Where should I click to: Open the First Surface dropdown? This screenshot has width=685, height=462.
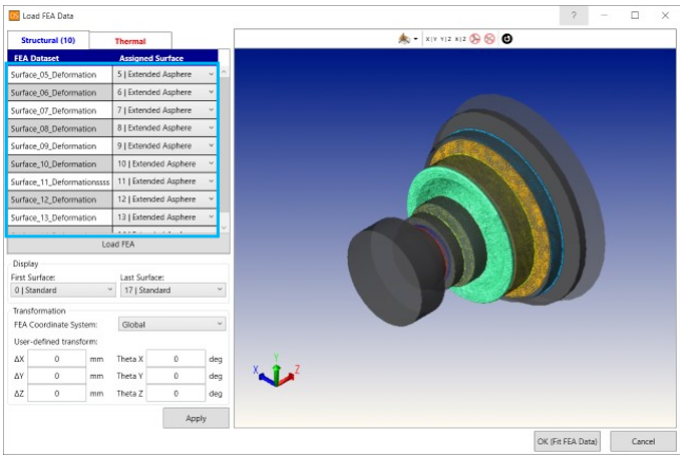pos(63,290)
